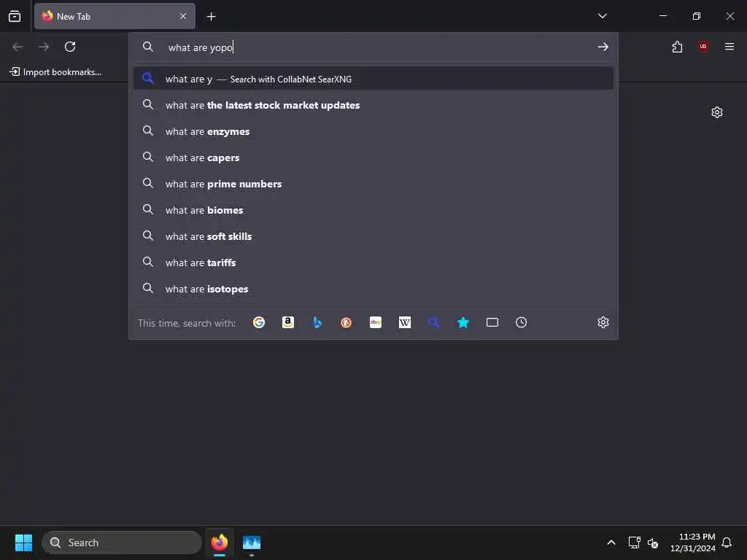Open muted volume tray icon

[653, 542]
